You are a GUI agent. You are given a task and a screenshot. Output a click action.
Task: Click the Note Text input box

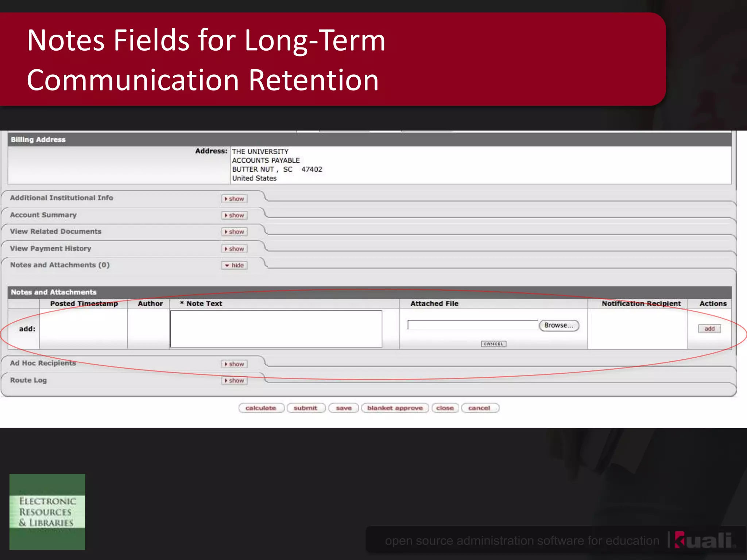point(276,329)
